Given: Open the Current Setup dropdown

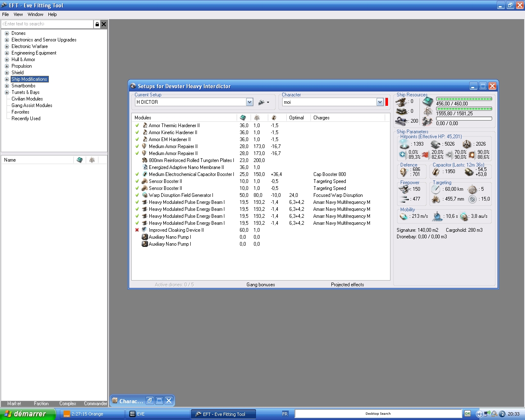Looking at the screenshot, I should [x=249, y=102].
